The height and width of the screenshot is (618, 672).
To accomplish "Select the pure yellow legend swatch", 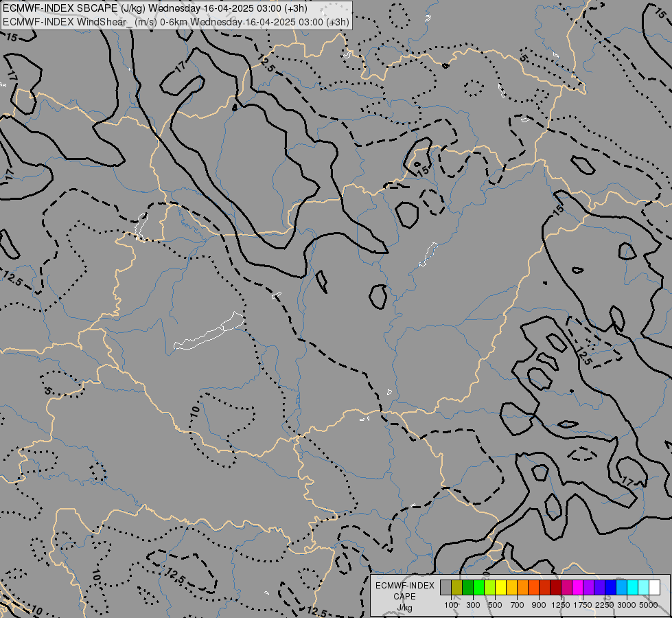I will (x=500, y=588).
